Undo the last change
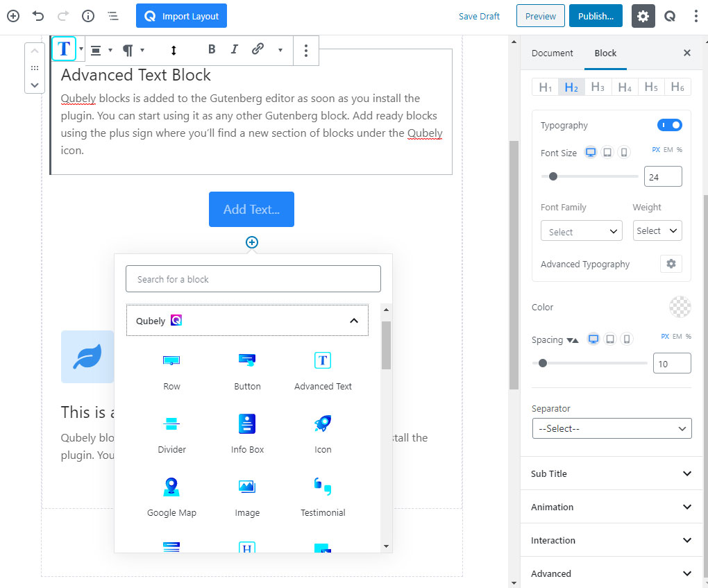 point(38,16)
